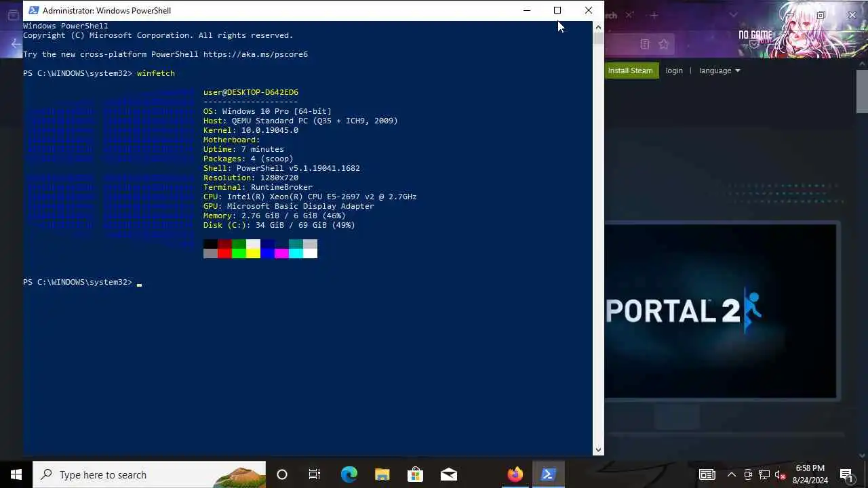Close the PowerShell window
This screenshot has height=488, width=868.
coord(589,10)
